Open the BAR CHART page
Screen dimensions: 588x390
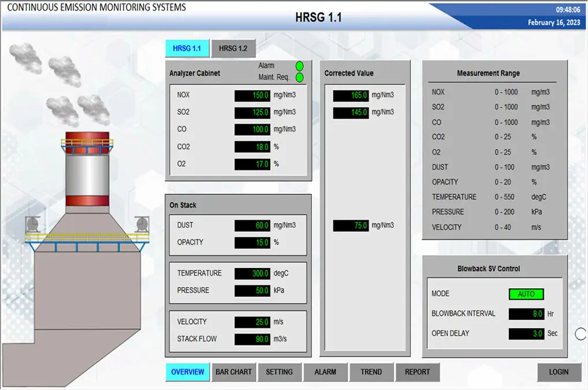point(233,372)
